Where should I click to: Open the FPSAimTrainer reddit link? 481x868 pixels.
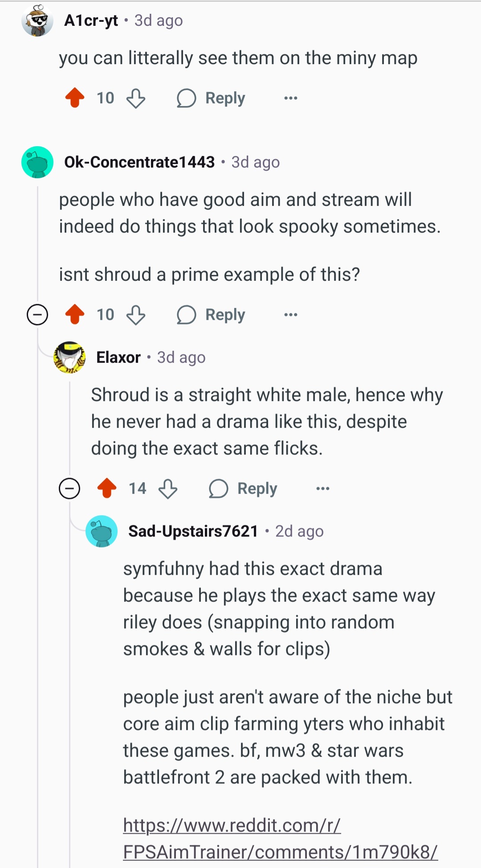pyautogui.click(x=281, y=839)
